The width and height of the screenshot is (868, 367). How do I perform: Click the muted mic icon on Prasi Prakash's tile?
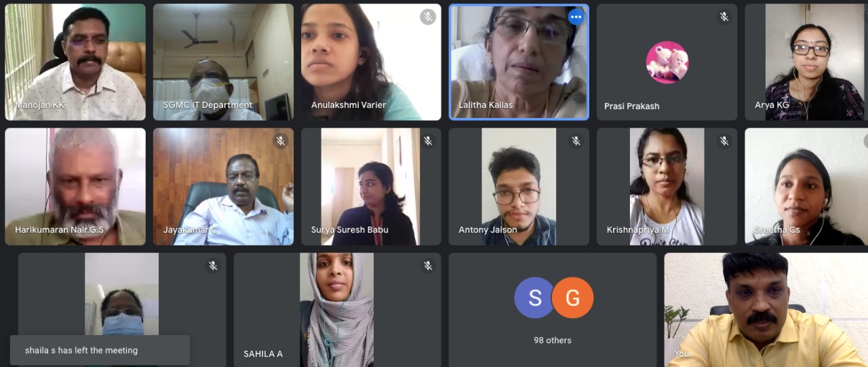[724, 17]
